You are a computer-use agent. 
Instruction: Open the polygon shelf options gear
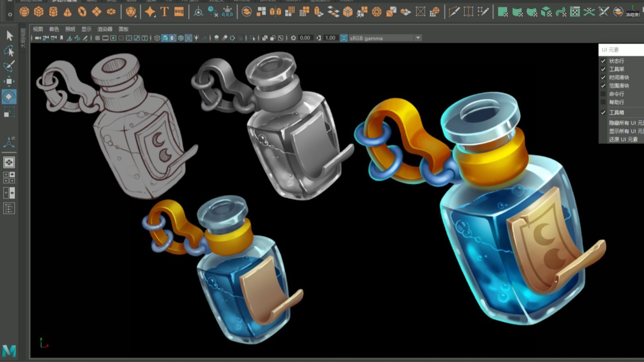coord(10,14)
